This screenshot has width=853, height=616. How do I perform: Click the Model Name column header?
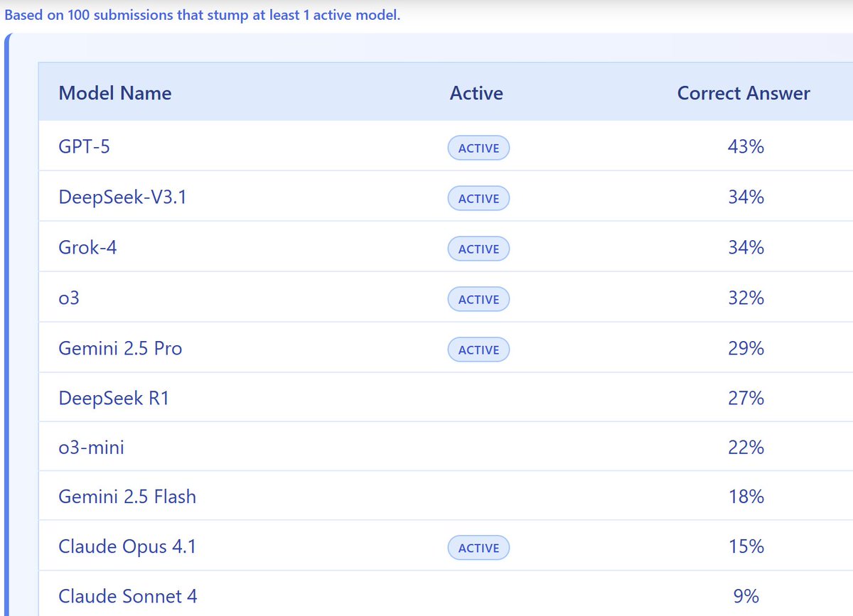click(115, 93)
